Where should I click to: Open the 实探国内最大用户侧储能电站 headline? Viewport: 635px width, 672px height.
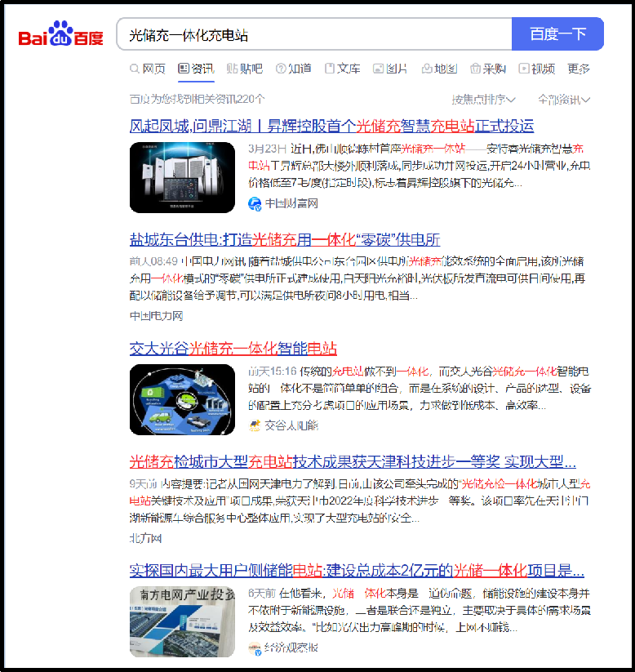[357, 571]
